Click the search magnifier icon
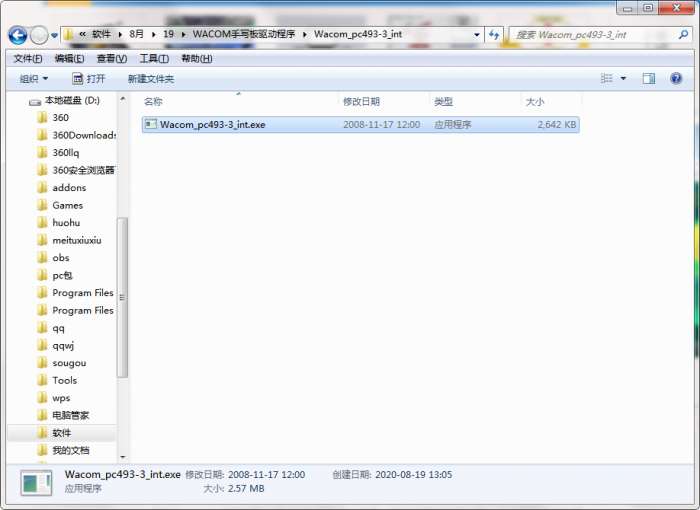 [x=683, y=34]
